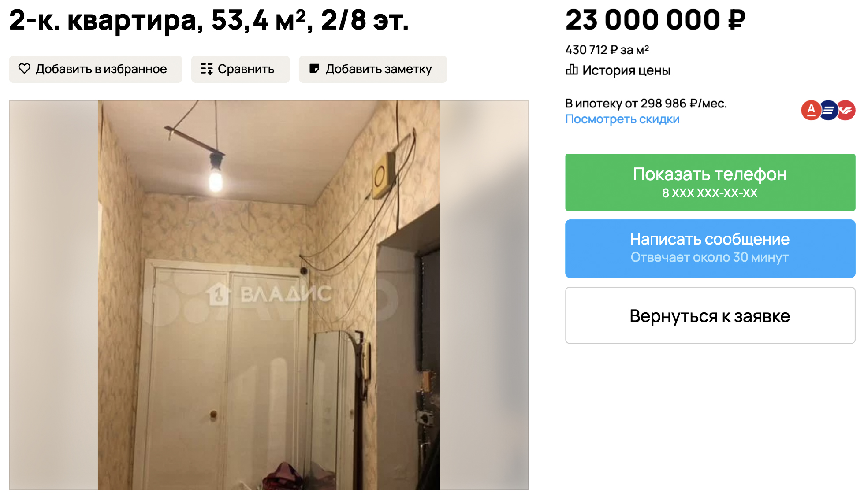Click the mortgage payment text В ипотеку
This screenshot has width=864, height=504.
(646, 104)
